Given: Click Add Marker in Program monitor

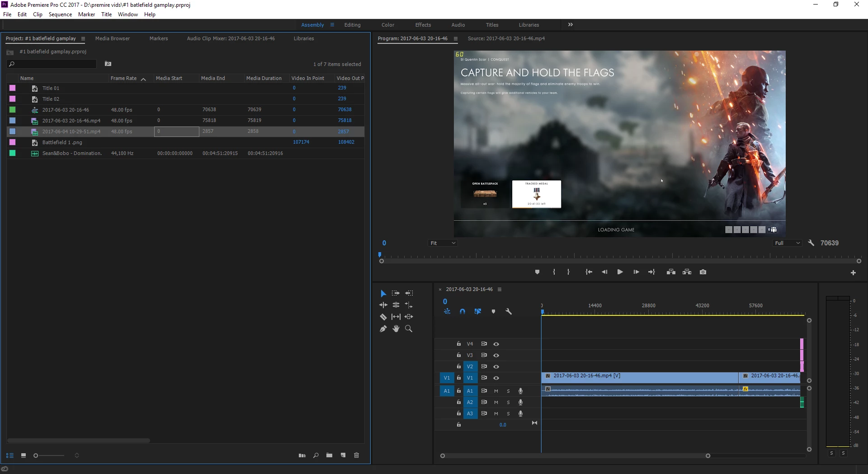Looking at the screenshot, I should pyautogui.click(x=537, y=272).
